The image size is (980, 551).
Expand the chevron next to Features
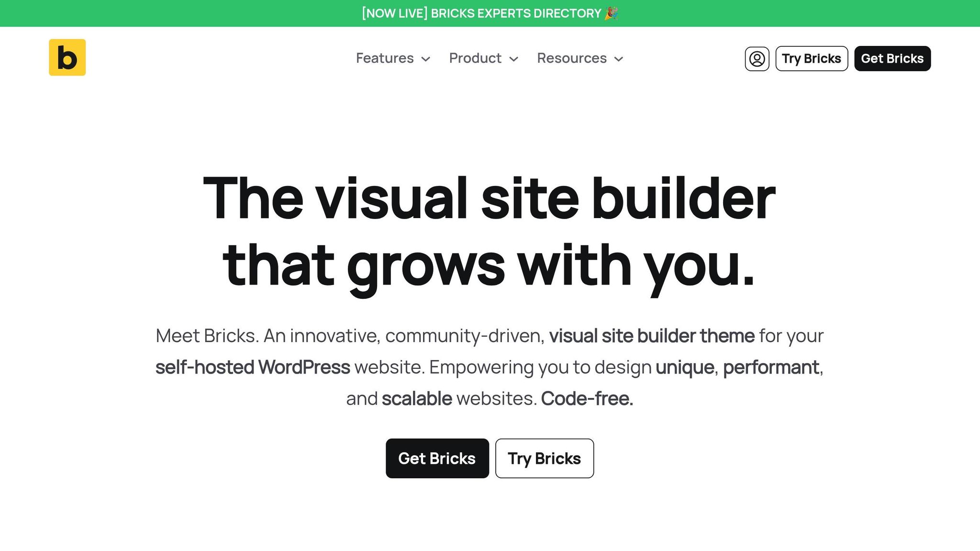click(425, 59)
